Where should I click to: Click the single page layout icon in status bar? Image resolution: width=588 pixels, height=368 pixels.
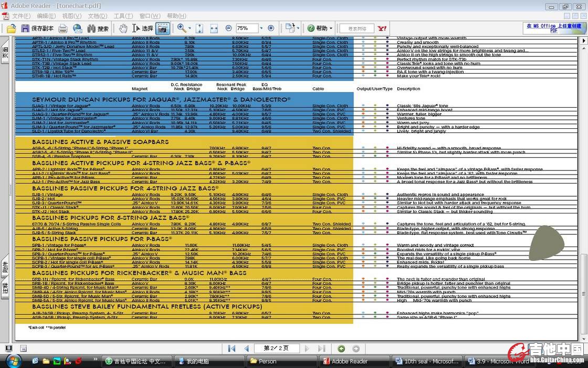(x=8, y=349)
